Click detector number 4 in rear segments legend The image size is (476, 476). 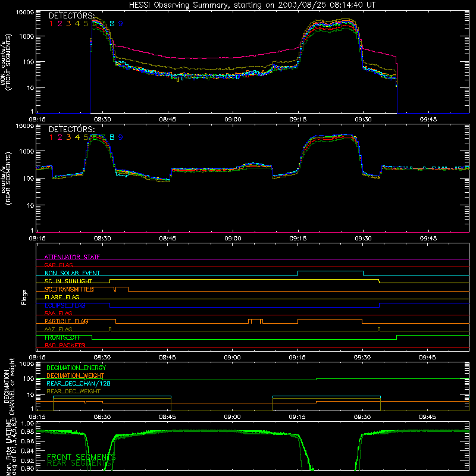click(x=77, y=137)
